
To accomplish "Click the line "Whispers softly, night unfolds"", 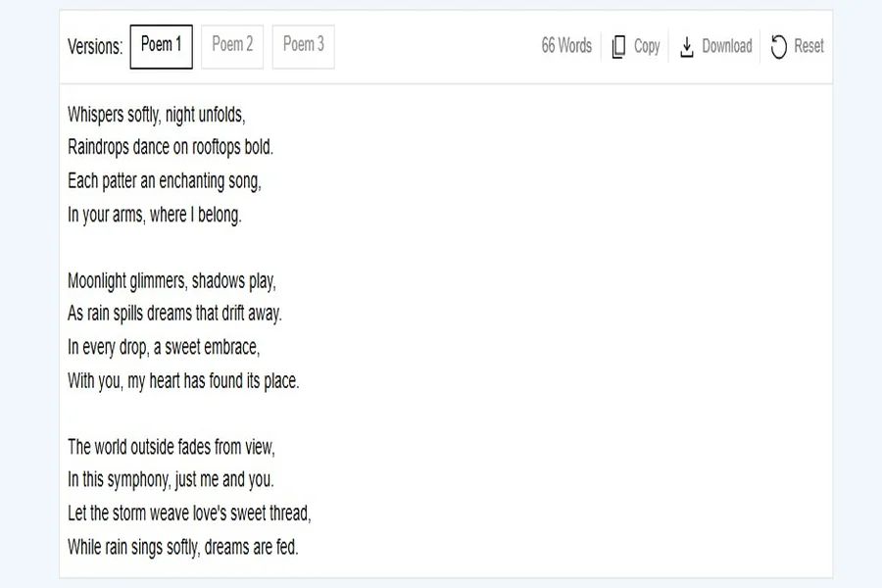I will pyautogui.click(x=157, y=115).
